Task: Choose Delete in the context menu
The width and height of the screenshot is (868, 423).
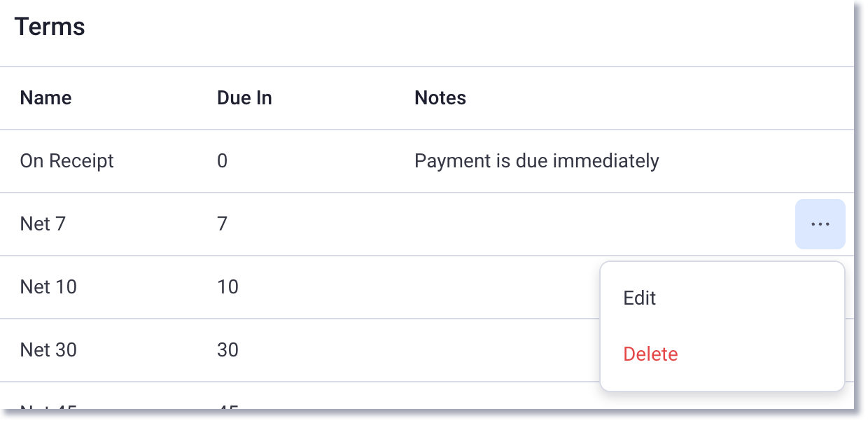Action: click(x=650, y=354)
